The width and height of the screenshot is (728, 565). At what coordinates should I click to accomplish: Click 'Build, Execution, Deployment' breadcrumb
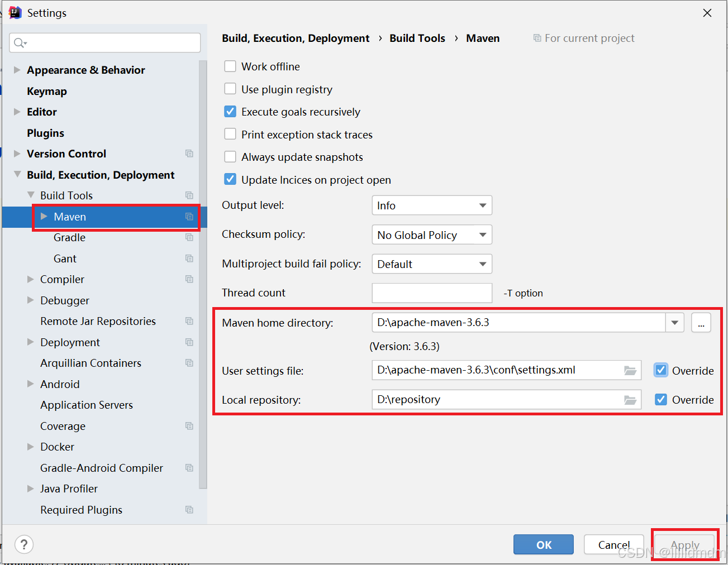point(296,38)
